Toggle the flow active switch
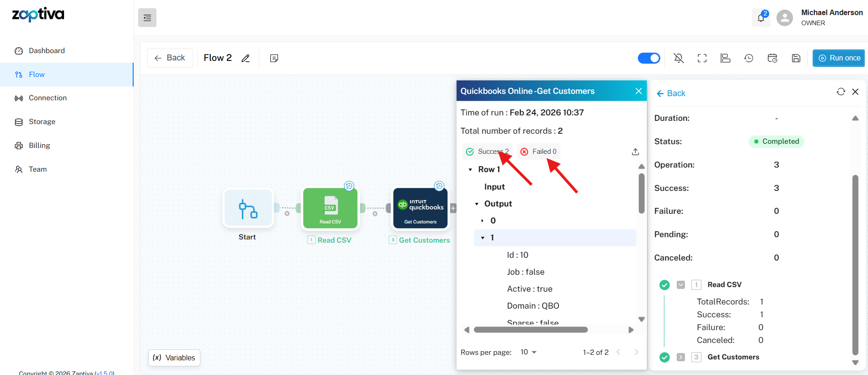868x375 pixels. (x=648, y=58)
